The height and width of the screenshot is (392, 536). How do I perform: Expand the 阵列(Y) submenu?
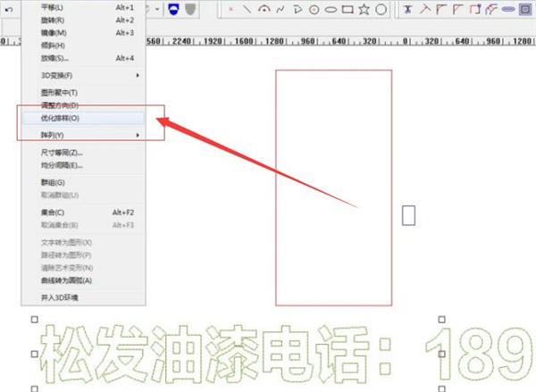(x=84, y=136)
